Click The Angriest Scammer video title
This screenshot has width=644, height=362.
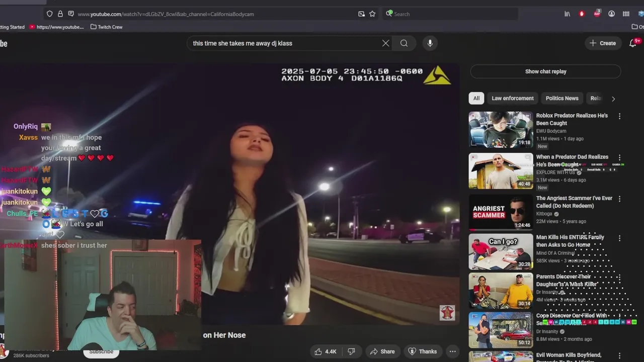[x=574, y=202]
